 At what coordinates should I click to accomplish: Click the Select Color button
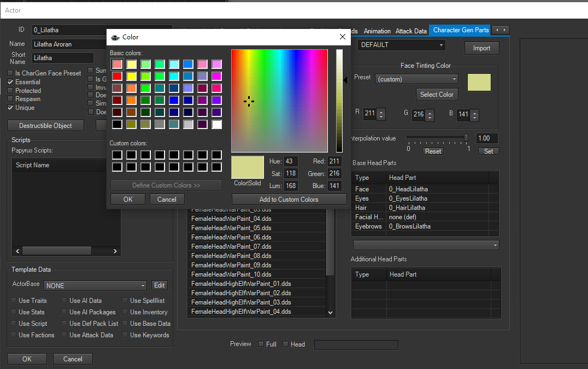pyautogui.click(x=437, y=95)
